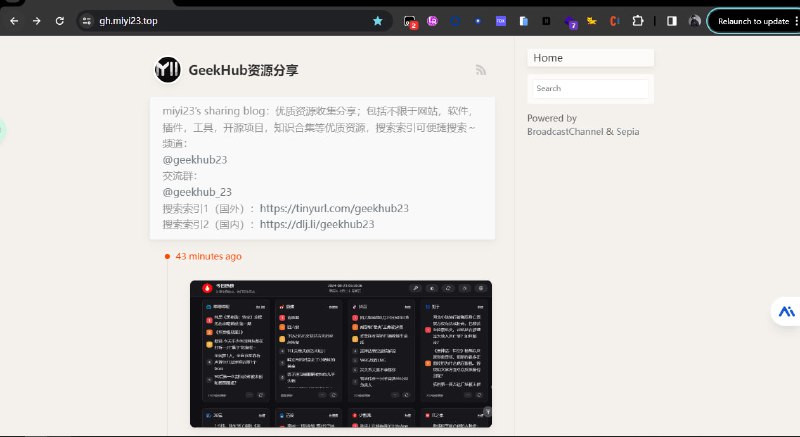The image size is (800, 437).
Task: Click the GeekHub资源分享 blog title
Action: [243, 70]
